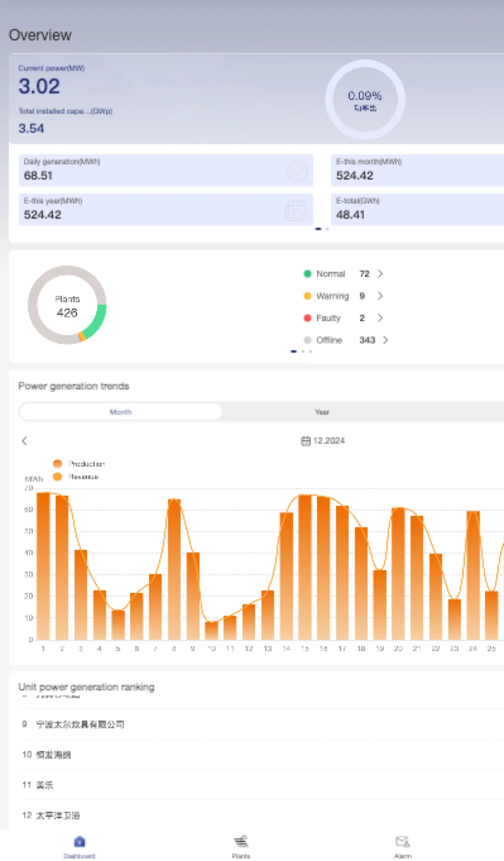Click the Current power value 3.02
This screenshot has width=504, height=861.
[39, 86]
